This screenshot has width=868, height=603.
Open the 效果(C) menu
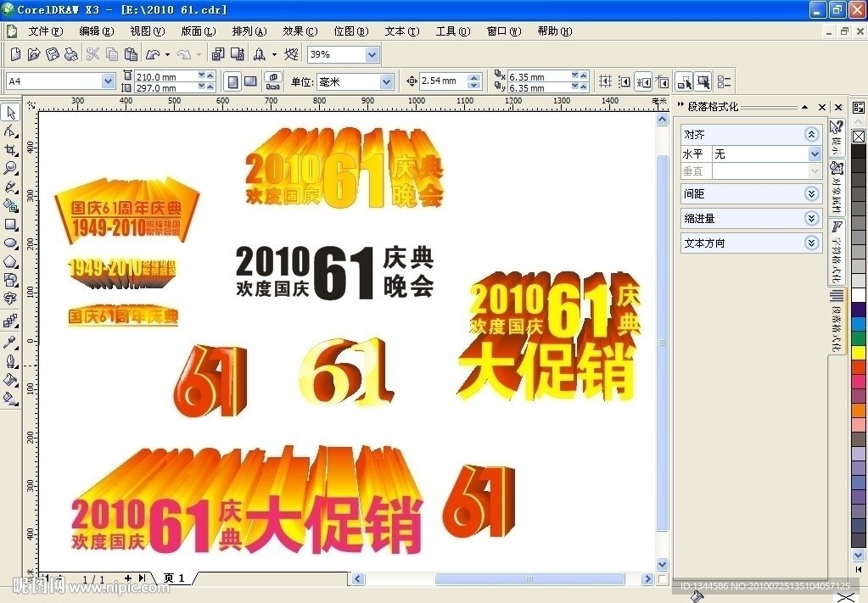point(300,31)
